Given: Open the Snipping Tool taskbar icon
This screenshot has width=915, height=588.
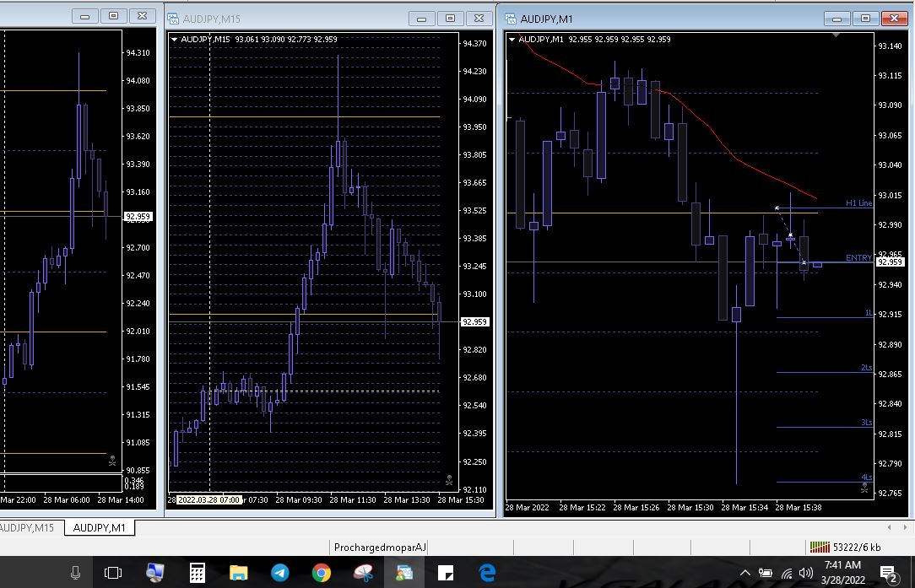Looking at the screenshot, I should [363, 573].
